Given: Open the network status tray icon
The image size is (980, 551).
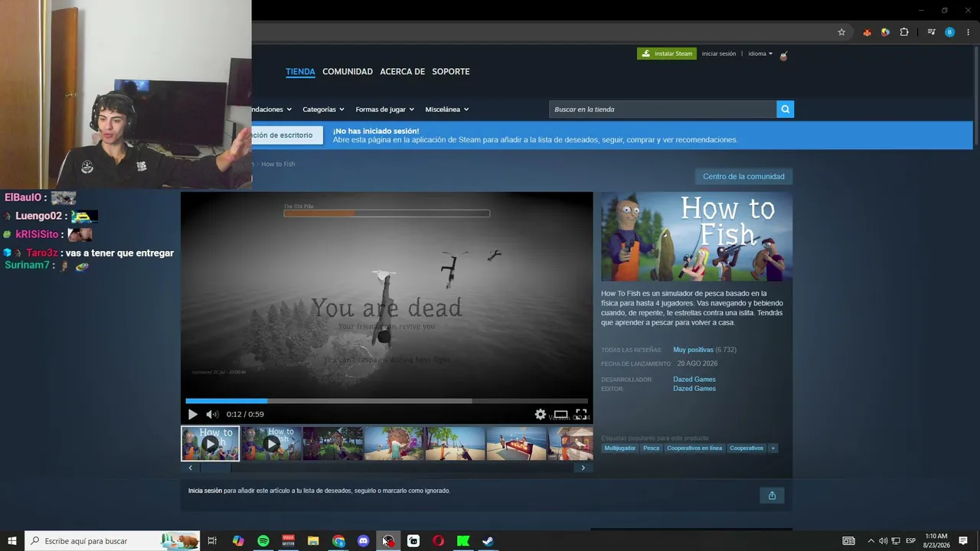Looking at the screenshot, I should coord(896,541).
